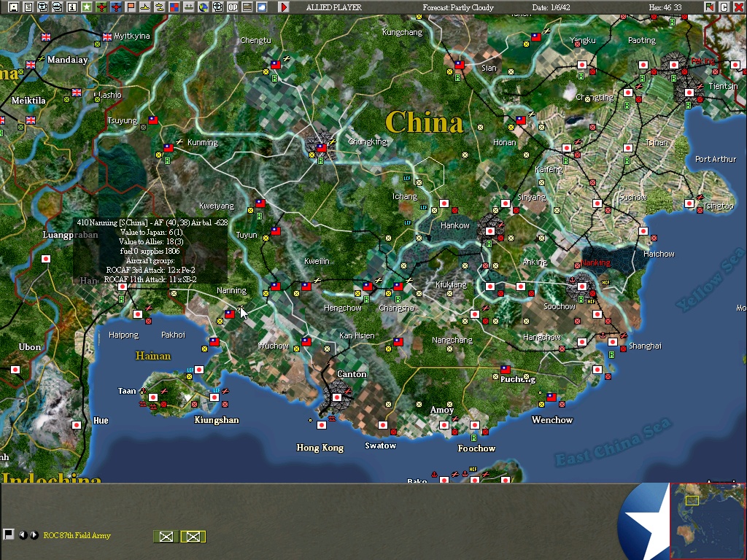Go to next unit with right arrow

[x=34, y=534]
